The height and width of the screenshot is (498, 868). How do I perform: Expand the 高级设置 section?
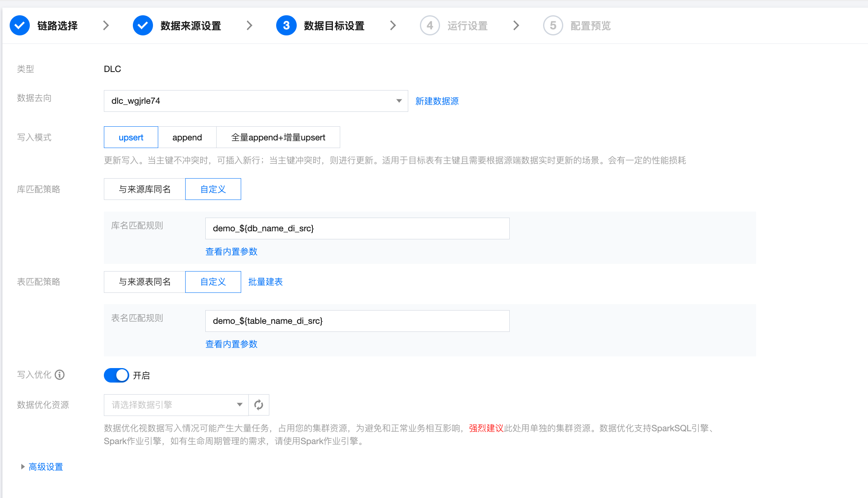pos(45,467)
